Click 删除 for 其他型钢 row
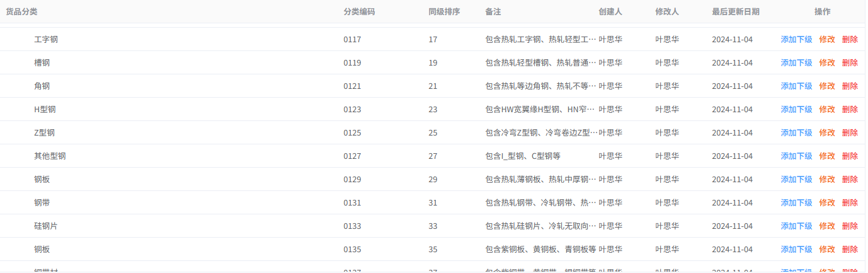Screen dimensions: 868x273 (850, 156)
